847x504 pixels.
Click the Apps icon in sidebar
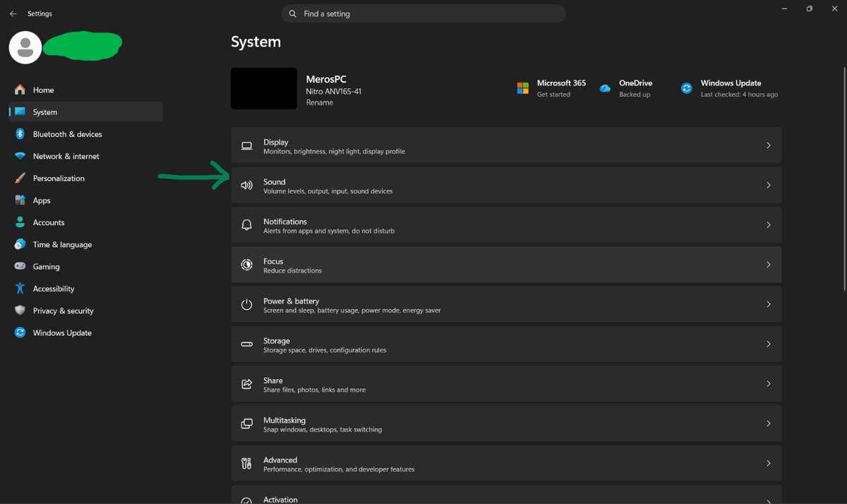pos(20,200)
